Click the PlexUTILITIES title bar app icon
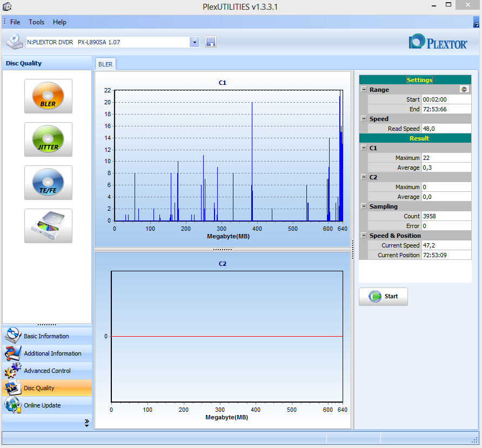 pyautogui.click(x=7, y=6)
